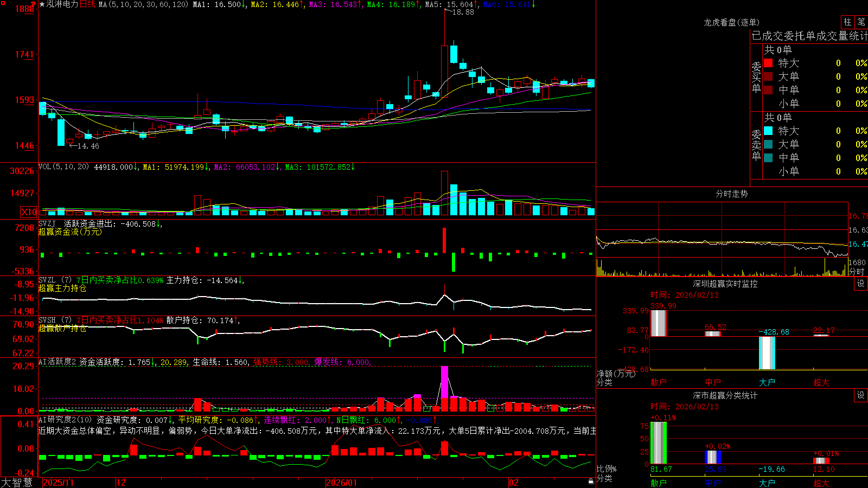Click the AI活跃度2 indicator name

click(57, 362)
